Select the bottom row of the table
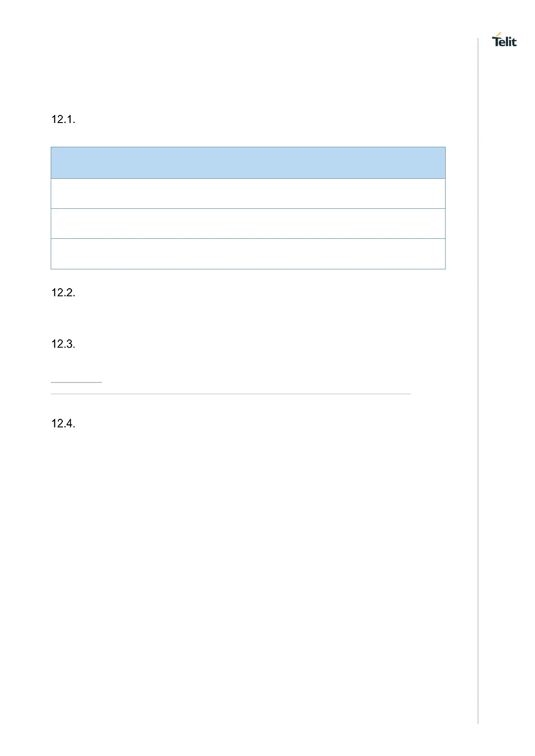Viewport: 535px width, 756px height. (248, 254)
